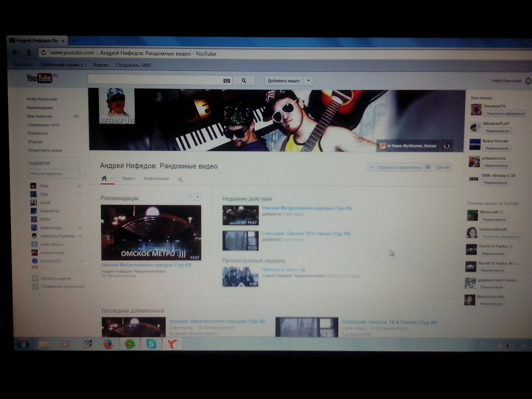Click the YouTube logo
Viewport: 532px width, 399px height.
[x=39, y=78]
